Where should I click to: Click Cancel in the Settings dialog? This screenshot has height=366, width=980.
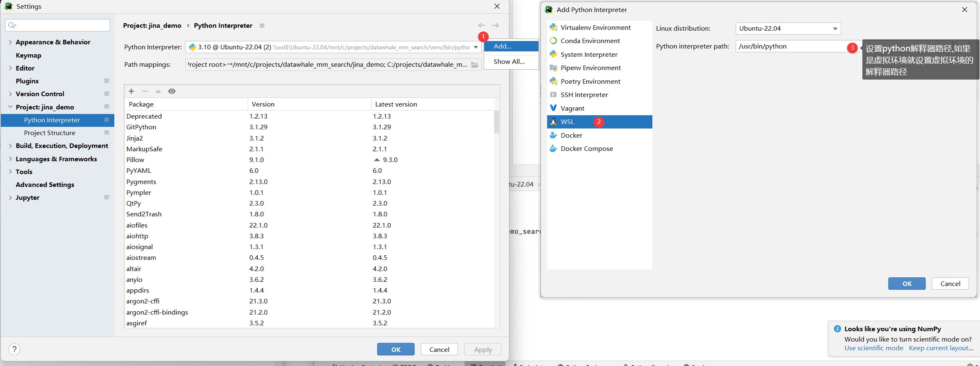[439, 349]
